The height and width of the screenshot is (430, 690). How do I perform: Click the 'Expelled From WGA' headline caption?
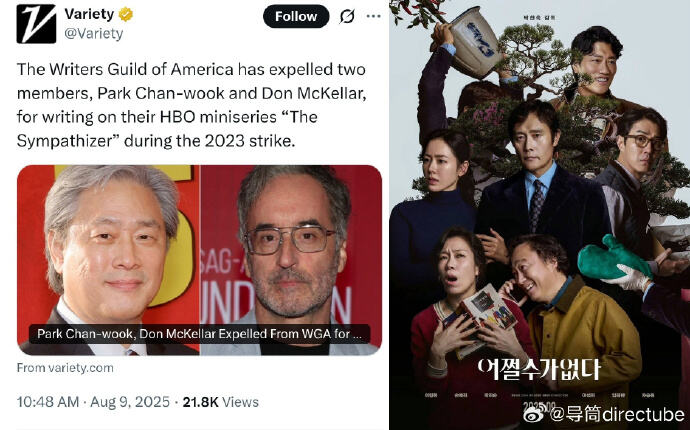[199, 334]
